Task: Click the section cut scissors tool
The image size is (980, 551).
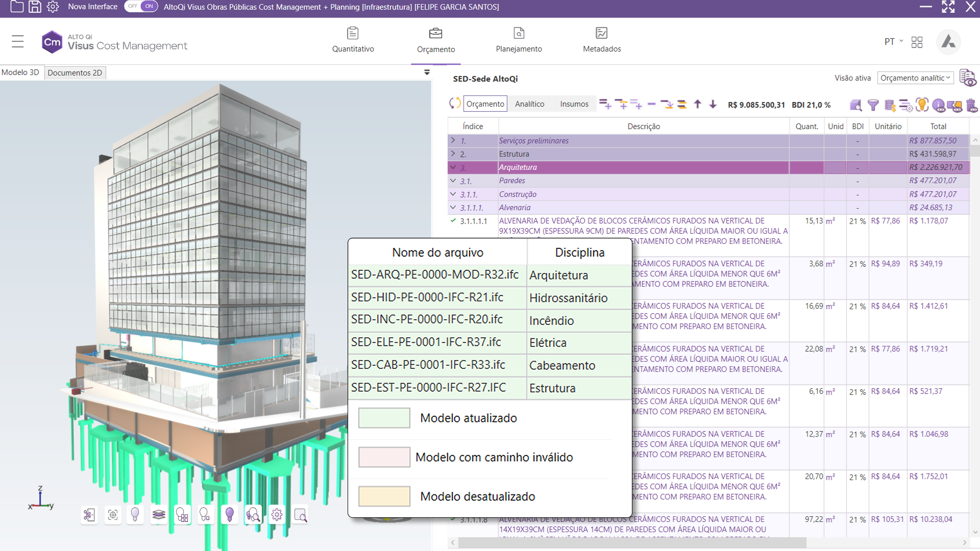Action: point(89,515)
